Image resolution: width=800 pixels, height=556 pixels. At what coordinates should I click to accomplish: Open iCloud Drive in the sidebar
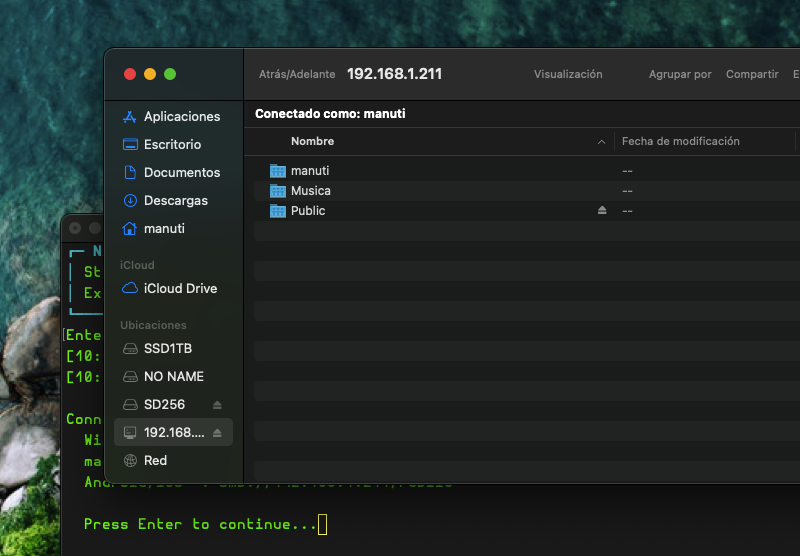pos(173,288)
